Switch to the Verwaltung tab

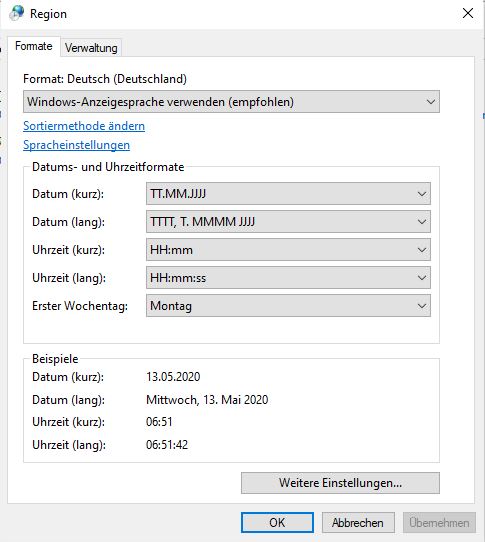tap(91, 47)
